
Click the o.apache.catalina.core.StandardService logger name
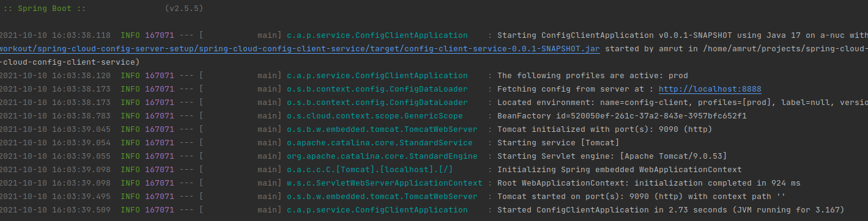pos(379,143)
